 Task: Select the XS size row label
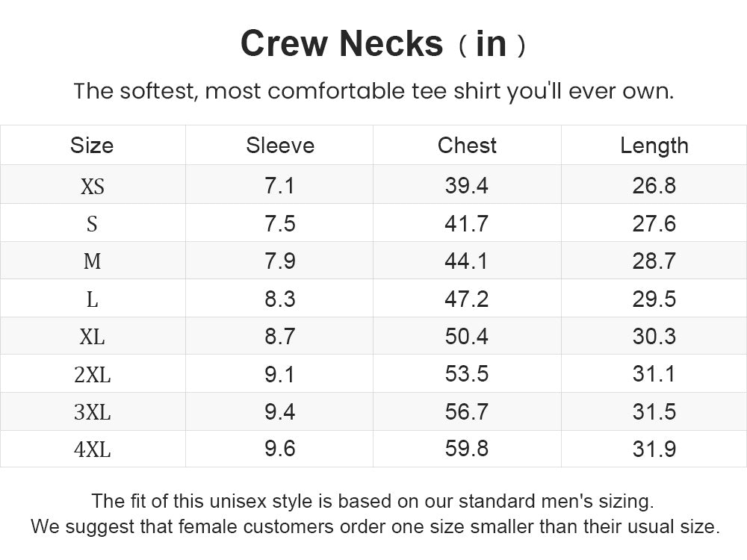pyautogui.click(x=93, y=186)
